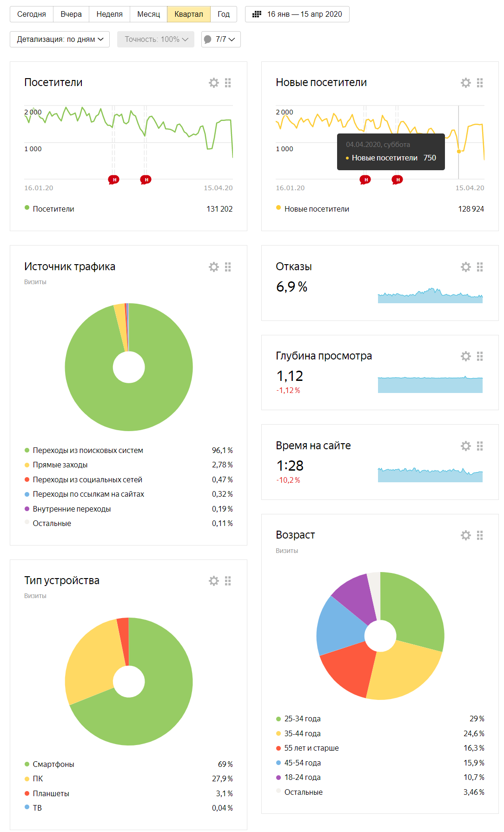Open the Возраст widget title
This screenshot has width=504, height=832.
point(295,535)
